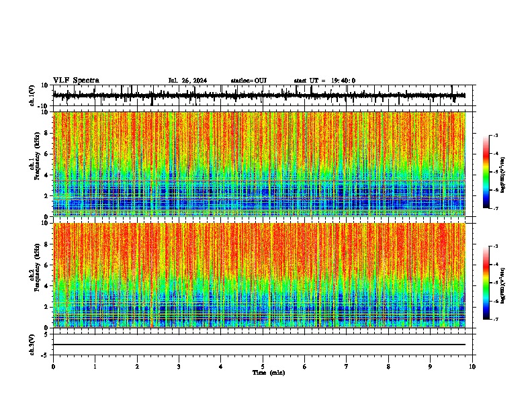The image size is (532, 411).
Task: Click time-axis tick label "9"
Action: [430, 367]
